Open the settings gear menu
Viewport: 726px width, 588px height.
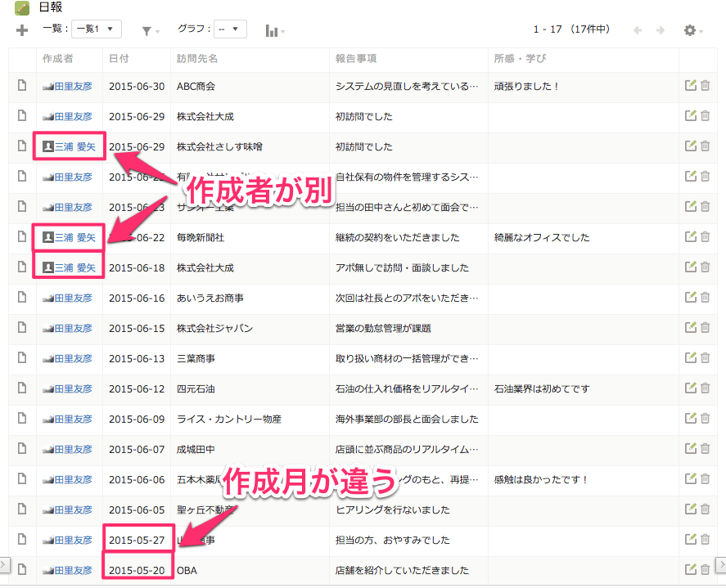tap(693, 30)
